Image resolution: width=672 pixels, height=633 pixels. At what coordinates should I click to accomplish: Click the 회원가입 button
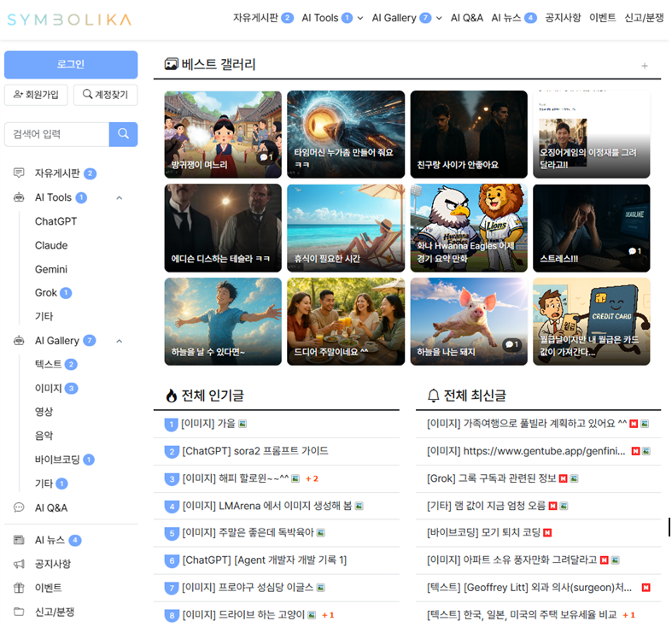(37, 95)
